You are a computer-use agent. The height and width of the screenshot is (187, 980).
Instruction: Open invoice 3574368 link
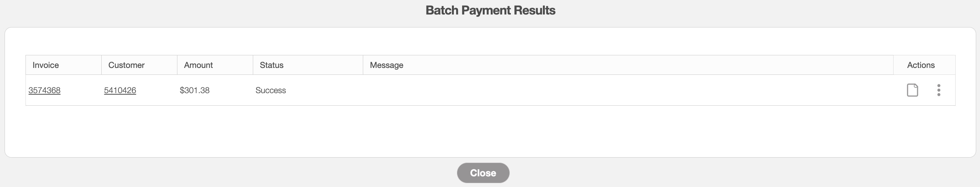45,90
